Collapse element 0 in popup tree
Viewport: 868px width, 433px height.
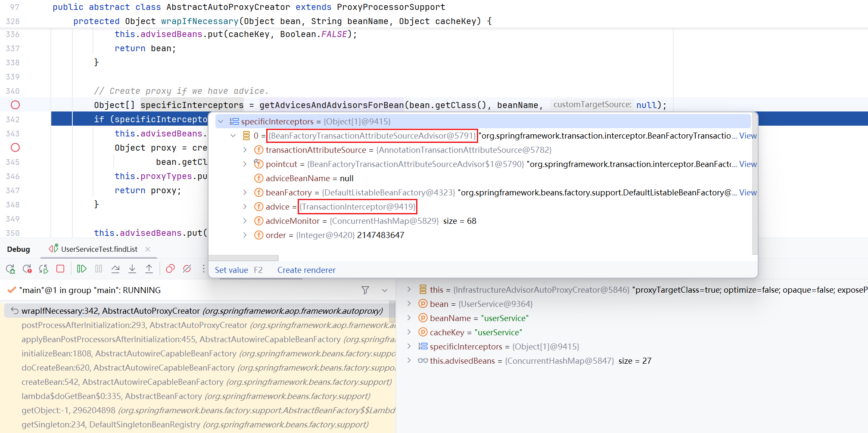pyautogui.click(x=233, y=136)
